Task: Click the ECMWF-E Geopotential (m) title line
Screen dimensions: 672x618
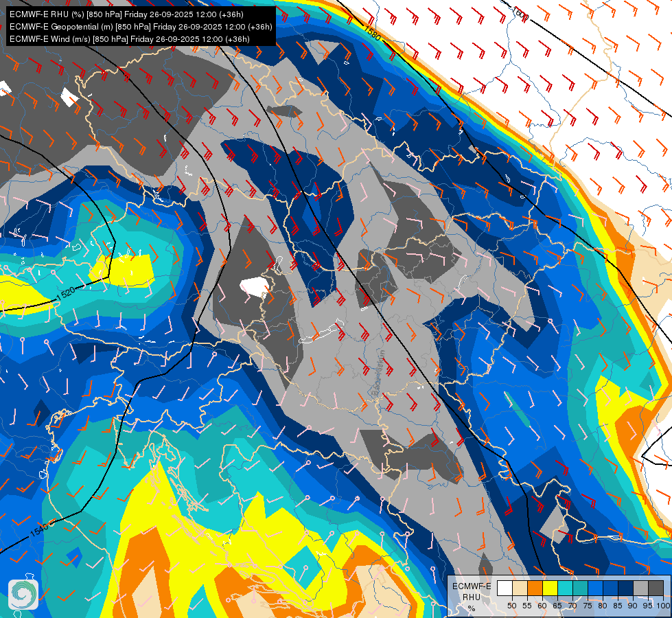Action: click(x=141, y=27)
